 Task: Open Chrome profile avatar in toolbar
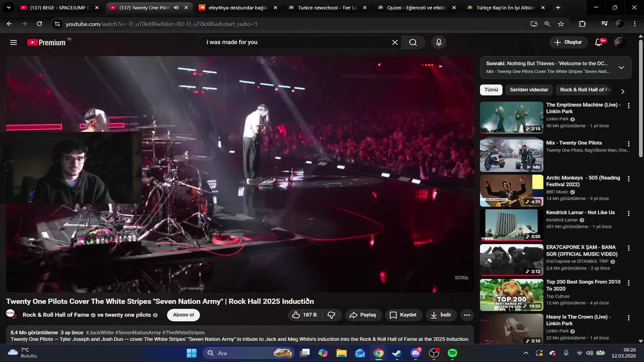coord(619,24)
